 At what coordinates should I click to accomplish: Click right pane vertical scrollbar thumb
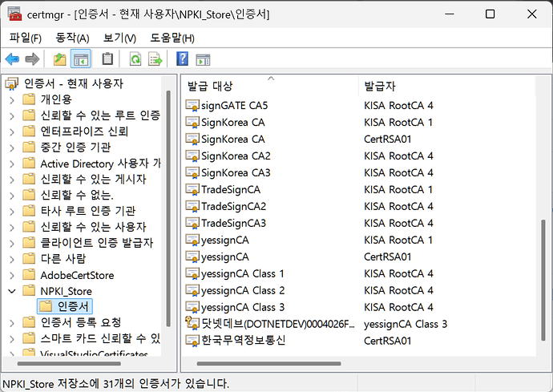tap(543, 280)
